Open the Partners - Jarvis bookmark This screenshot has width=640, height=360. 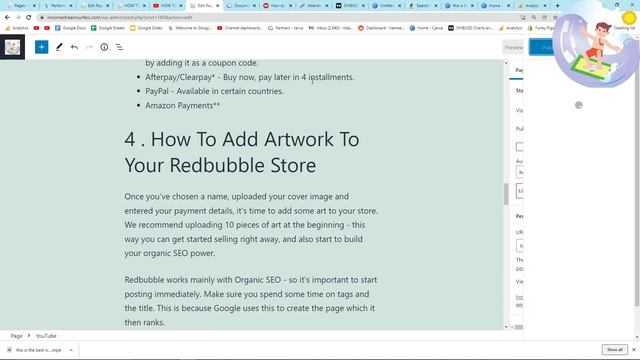click(285, 28)
